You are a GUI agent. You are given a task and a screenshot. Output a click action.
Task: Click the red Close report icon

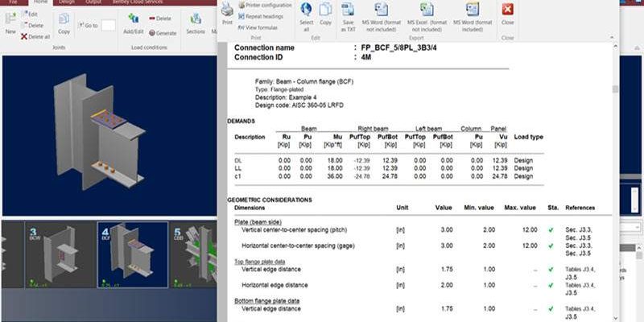tap(508, 14)
